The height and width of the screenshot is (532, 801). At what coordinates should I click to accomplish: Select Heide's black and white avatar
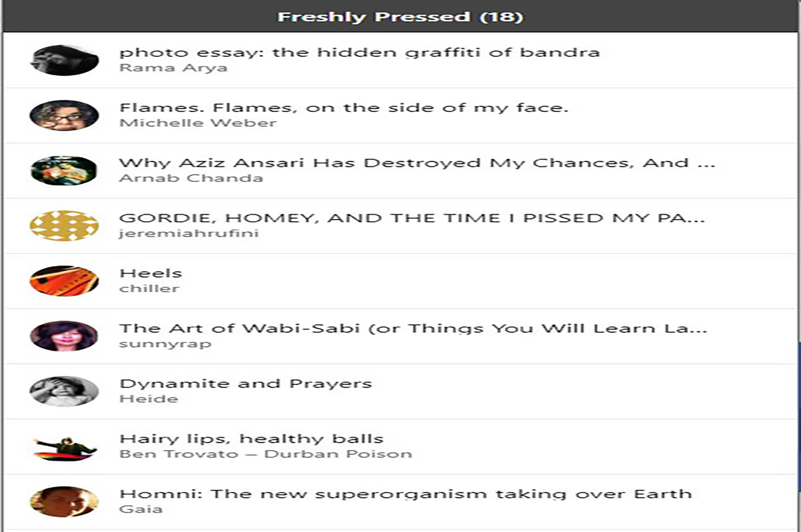[64, 391]
